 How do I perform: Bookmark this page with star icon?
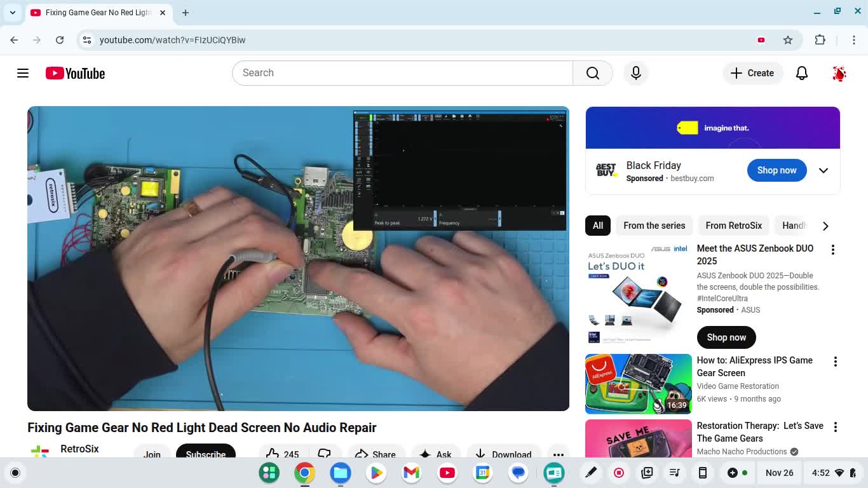(788, 40)
